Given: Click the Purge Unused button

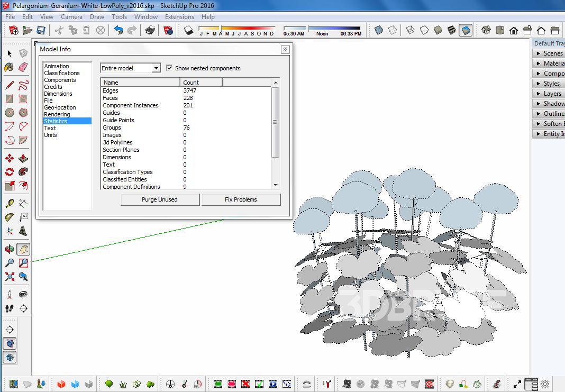Looking at the screenshot, I should 160,199.
